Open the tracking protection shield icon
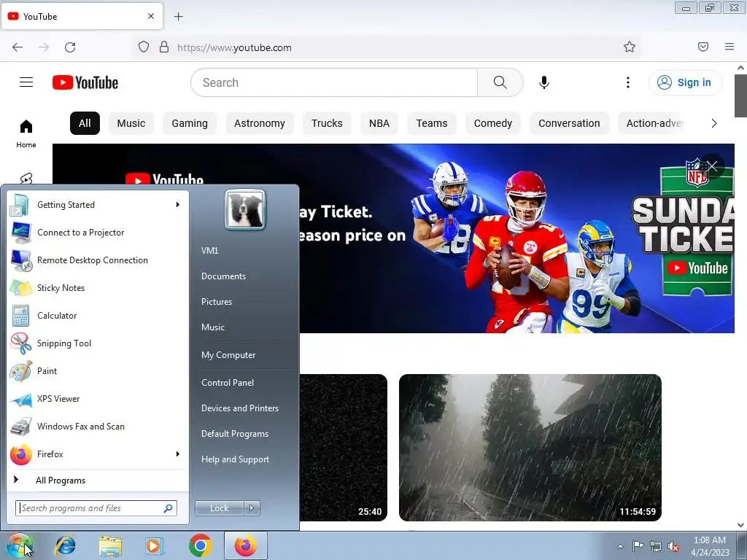The height and width of the screenshot is (560, 747). pos(144,47)
